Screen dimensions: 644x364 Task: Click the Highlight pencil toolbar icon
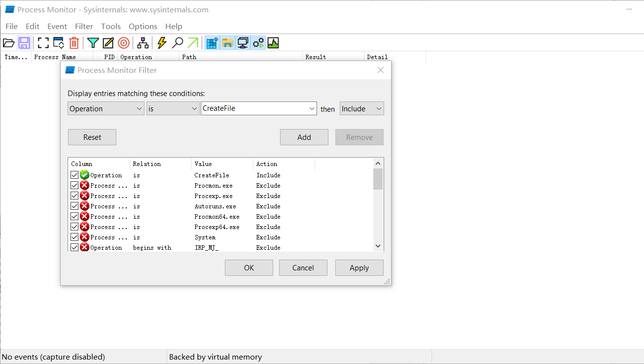[108, 43]
